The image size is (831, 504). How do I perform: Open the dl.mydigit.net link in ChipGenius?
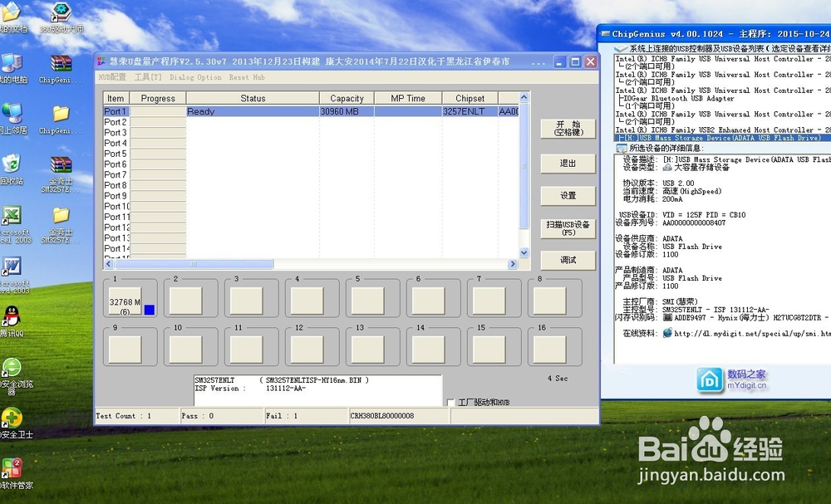pyautogui.click(x=753, y=334)
